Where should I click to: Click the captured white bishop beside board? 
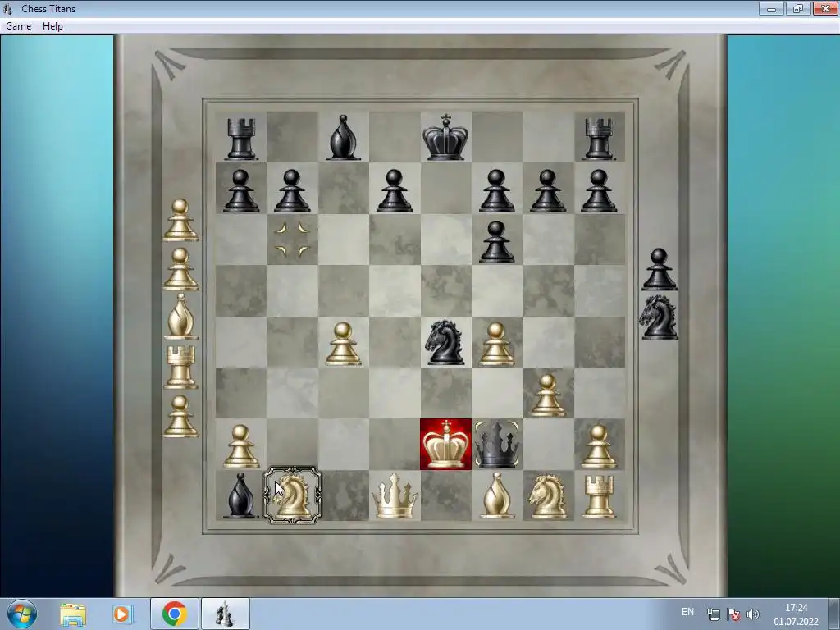point(181,317)
